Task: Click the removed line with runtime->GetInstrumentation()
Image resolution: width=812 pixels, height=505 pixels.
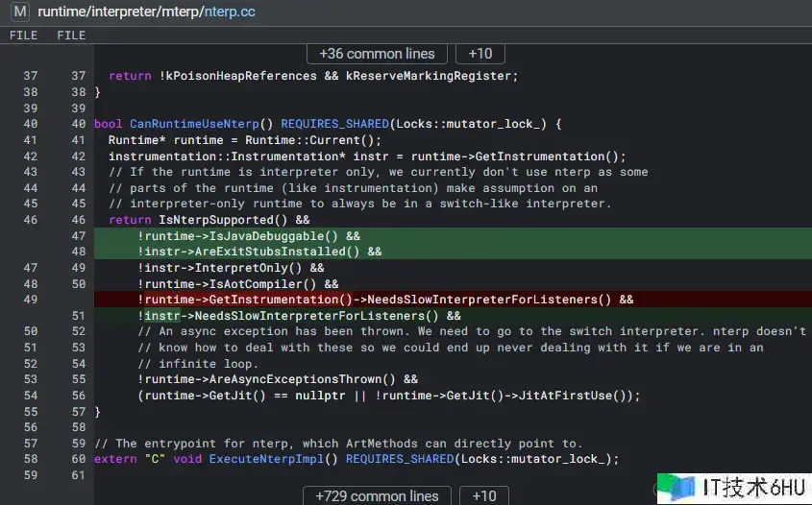Action: pyautogui.click(x=454, y=300)
